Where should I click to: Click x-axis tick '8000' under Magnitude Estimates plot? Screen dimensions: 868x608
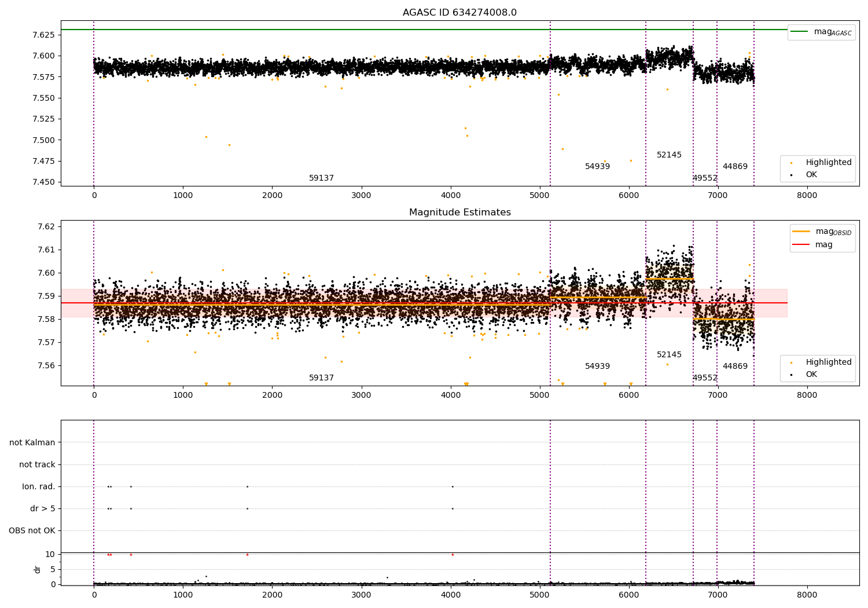pyautogui.click(x=807, y=395)
